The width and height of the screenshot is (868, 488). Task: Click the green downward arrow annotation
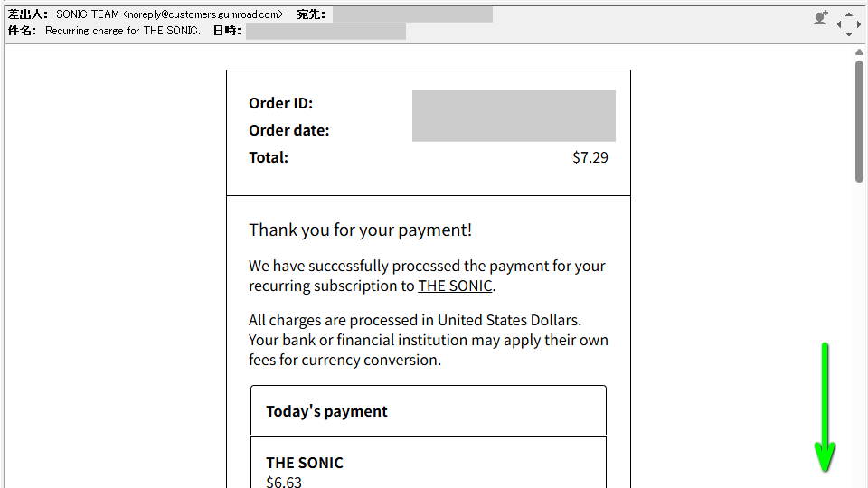[x=825, y=407]
